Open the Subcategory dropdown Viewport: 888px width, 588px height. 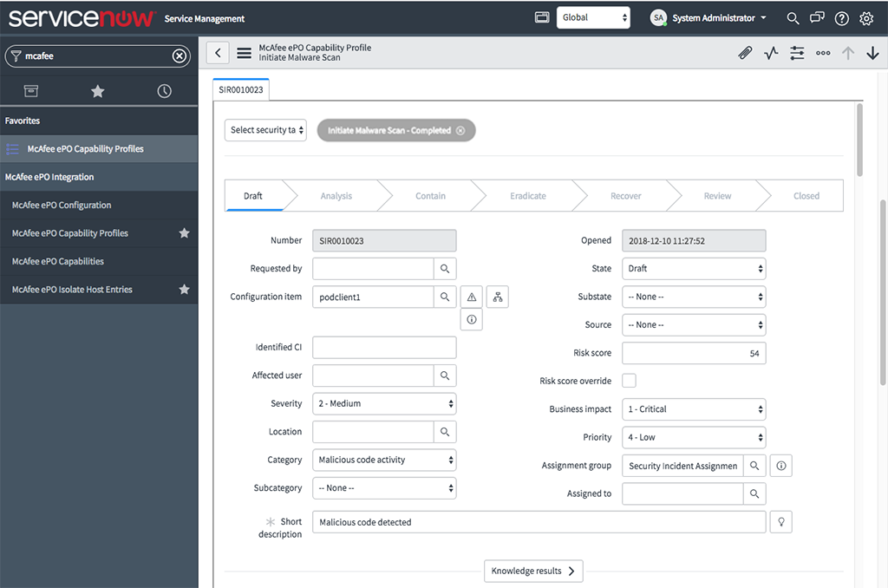coord(384,488)
